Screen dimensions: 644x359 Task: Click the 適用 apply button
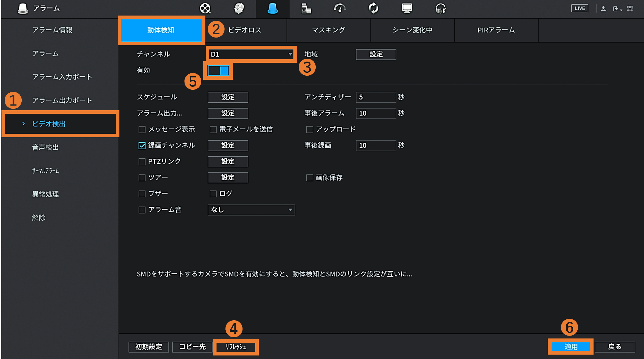571,347
